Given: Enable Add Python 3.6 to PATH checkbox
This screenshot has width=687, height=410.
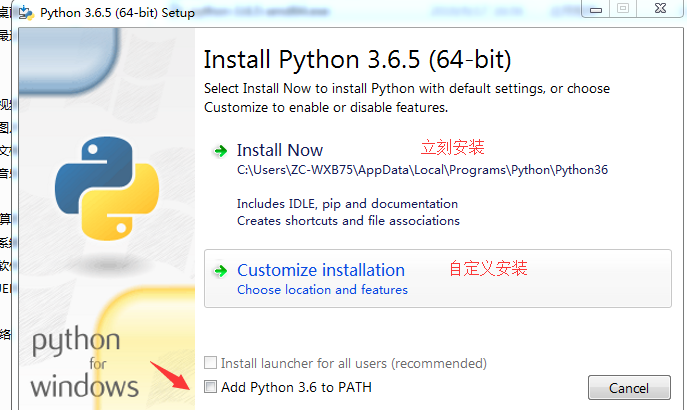Looking at the screenshot, I should pos(210,387).
